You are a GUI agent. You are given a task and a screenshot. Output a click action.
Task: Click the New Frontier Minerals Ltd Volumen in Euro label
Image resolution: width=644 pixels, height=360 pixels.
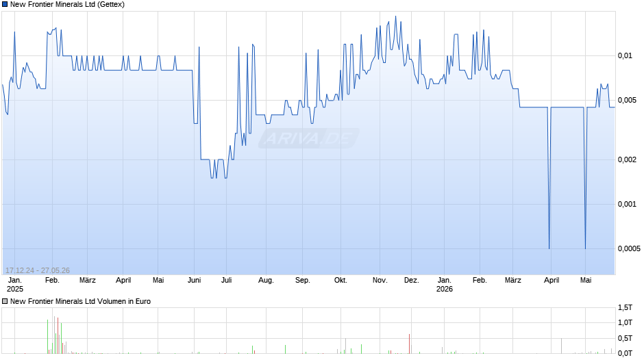pos(81,301)
